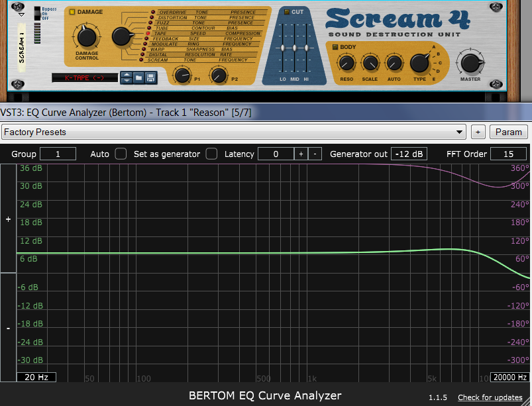Select the Scream damage type LED

coord(141,60)
